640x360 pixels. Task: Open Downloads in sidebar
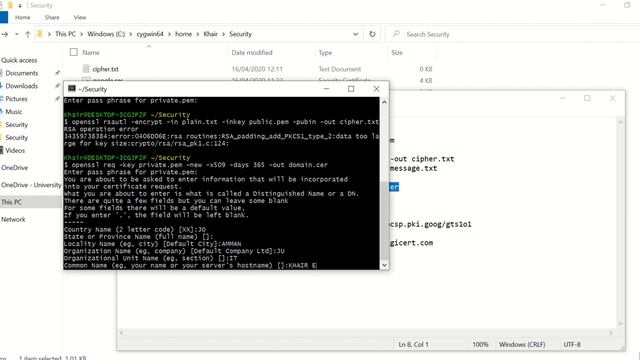pos(22,86)
